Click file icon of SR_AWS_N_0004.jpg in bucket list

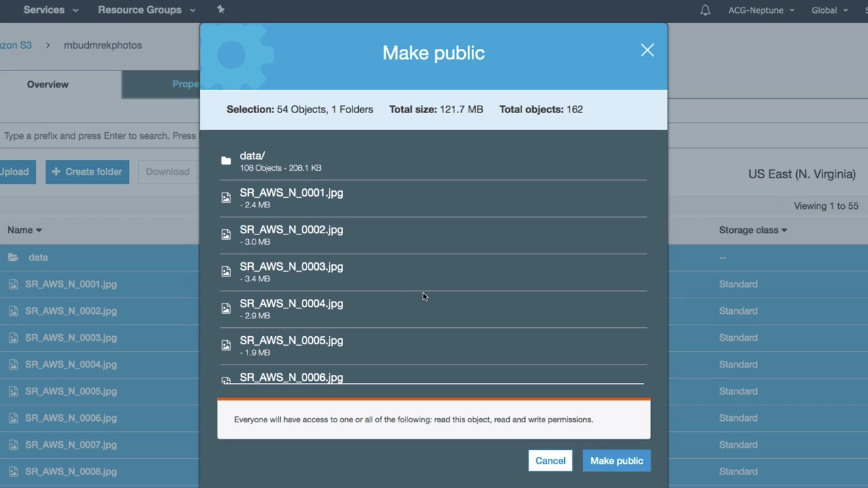point(13,365)
